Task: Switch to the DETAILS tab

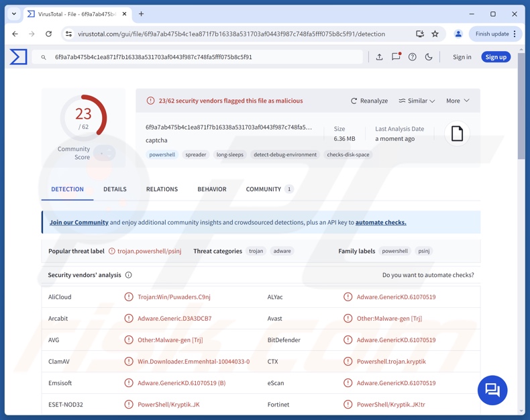Action: click(115, 189)
